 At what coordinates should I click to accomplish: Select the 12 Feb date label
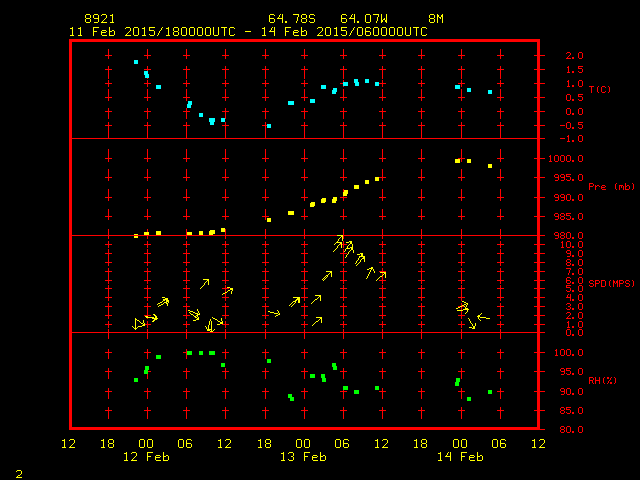click(147, 457)
